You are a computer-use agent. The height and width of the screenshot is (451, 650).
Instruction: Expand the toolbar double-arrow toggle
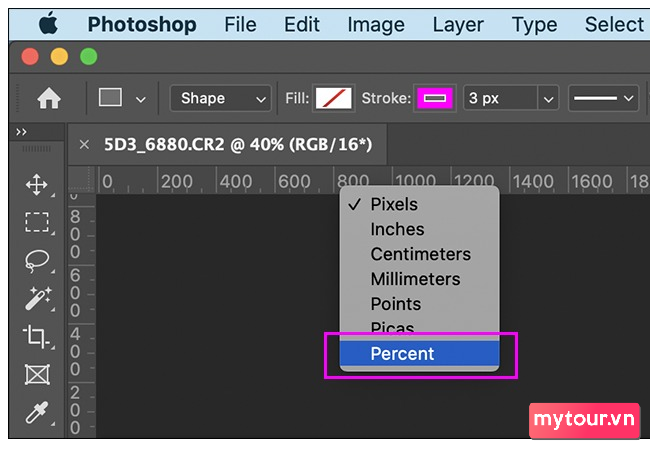pos(22,131)
